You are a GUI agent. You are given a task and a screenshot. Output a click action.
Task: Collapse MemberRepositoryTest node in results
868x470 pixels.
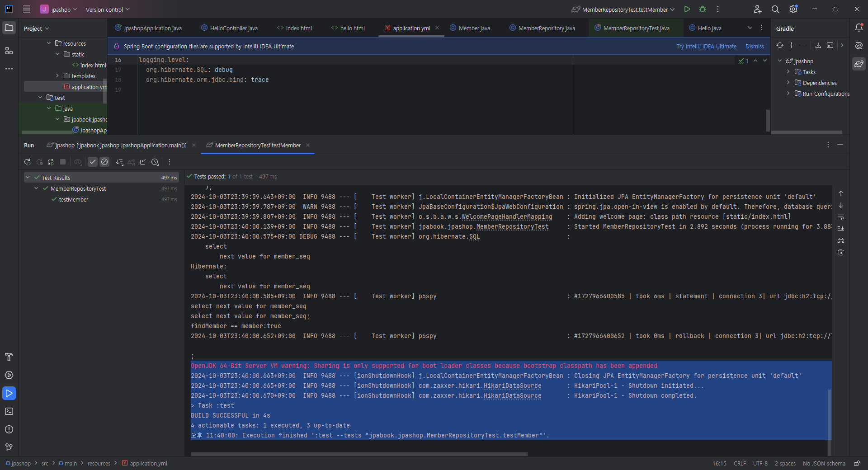coord(36,188)
